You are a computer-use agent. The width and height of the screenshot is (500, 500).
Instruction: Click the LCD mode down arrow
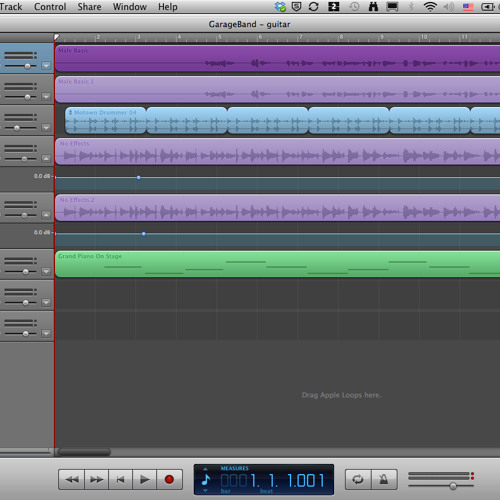(x=205, y=491)
